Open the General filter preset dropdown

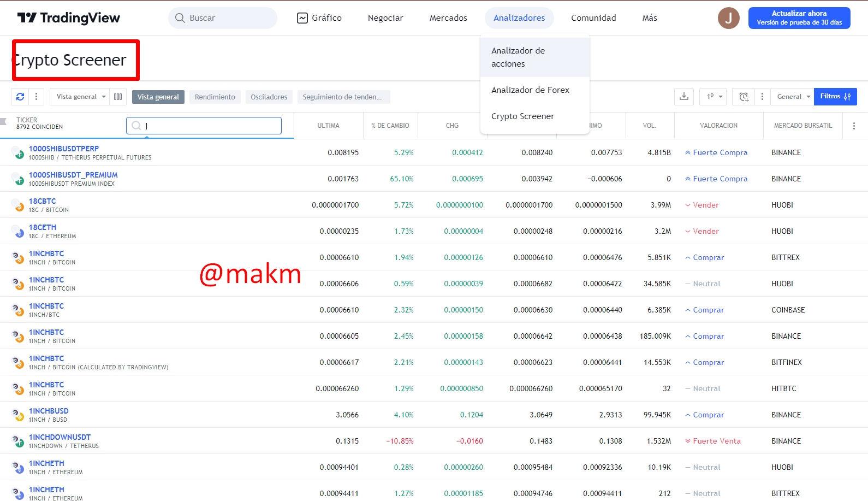click(x=792, y=97)
